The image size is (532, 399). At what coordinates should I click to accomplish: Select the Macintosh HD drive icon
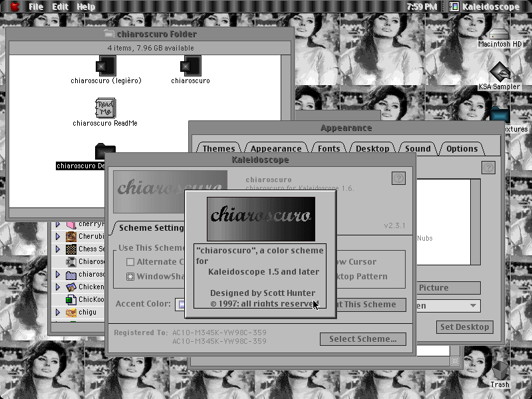499,35
